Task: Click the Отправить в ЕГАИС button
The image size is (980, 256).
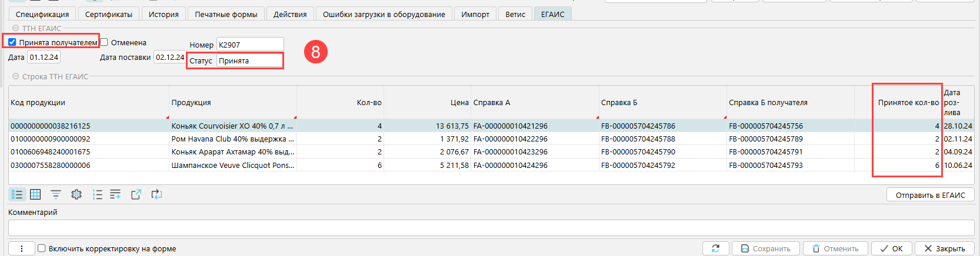Action: pos(930,195)
